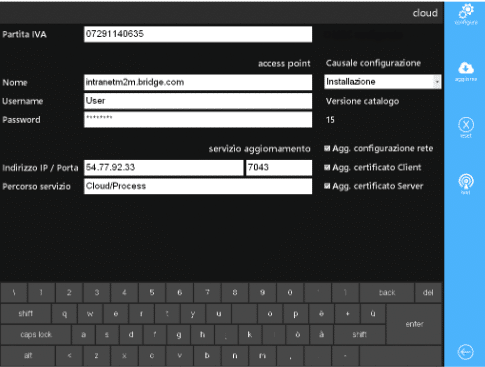Screen dimensions: 485x367
Task: Focus the Partita IVA field
Action: point(198,34)
